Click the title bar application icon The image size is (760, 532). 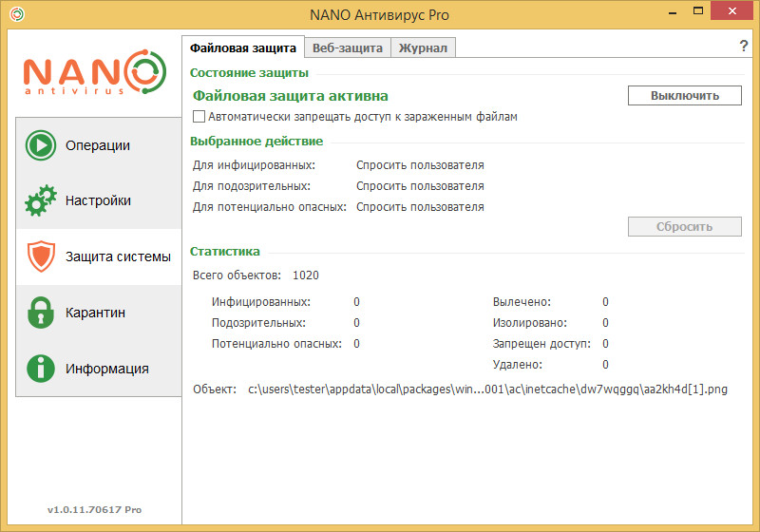tap(17, 14)
